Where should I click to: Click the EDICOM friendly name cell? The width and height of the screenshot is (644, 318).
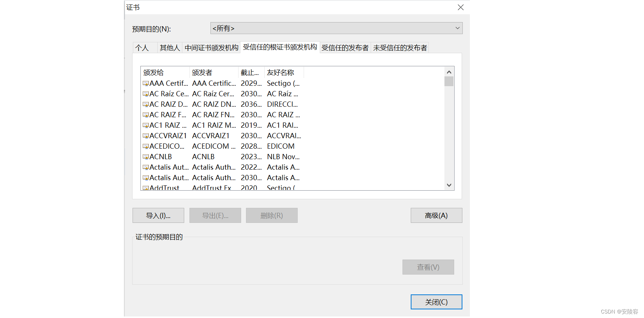click(280, 146)
